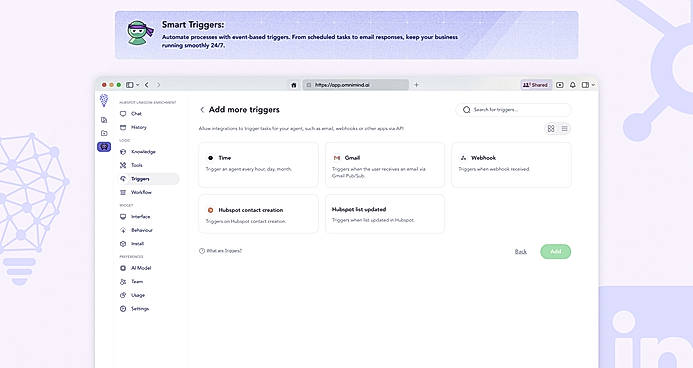Open the What are Triggers? help link
Viewport: 693px width, 368px height.
tap(221, 251)
